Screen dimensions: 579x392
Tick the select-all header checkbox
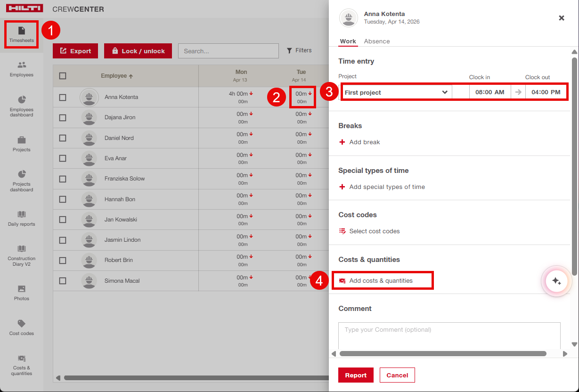coord(63,76)
